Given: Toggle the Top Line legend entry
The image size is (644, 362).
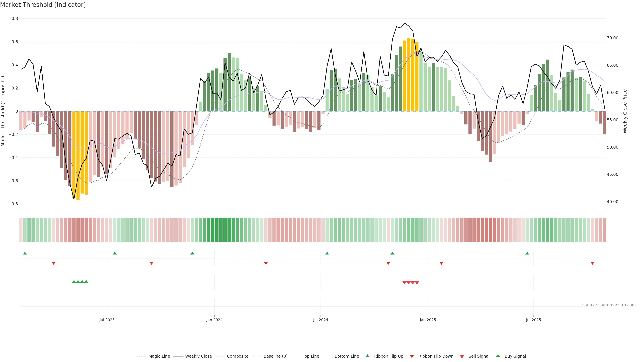Looking at the screenshot, I should [311, 356].
